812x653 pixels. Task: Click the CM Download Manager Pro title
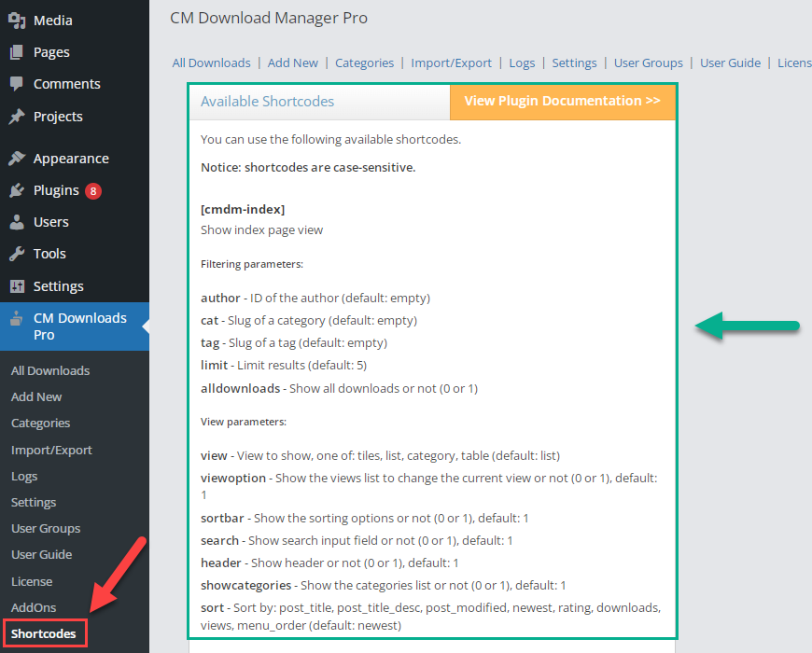tap(269, 18)
